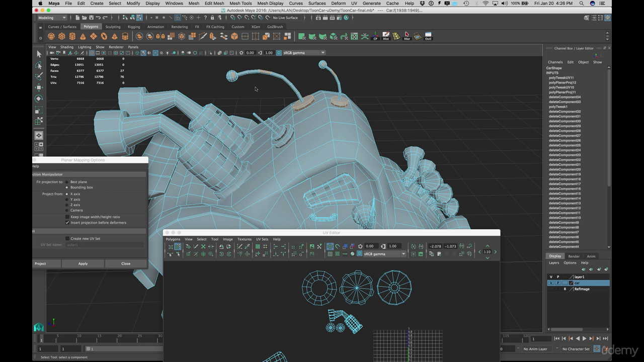
Task: Create a polygon torus from shelf
Action: pos(104,36)
